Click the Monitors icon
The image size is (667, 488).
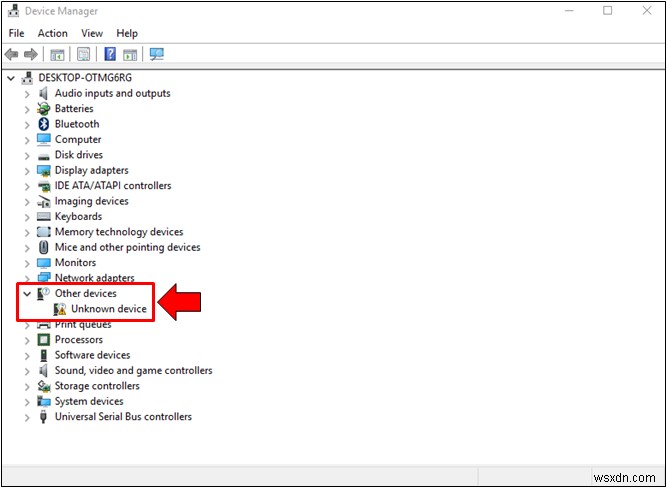point(44,263)
